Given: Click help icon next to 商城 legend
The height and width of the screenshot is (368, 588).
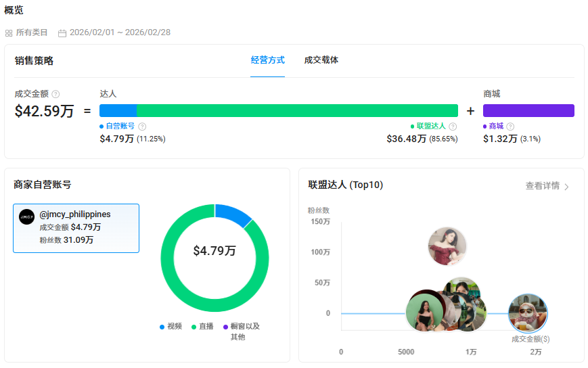Looking at the screenshot, I should (510, 127).
